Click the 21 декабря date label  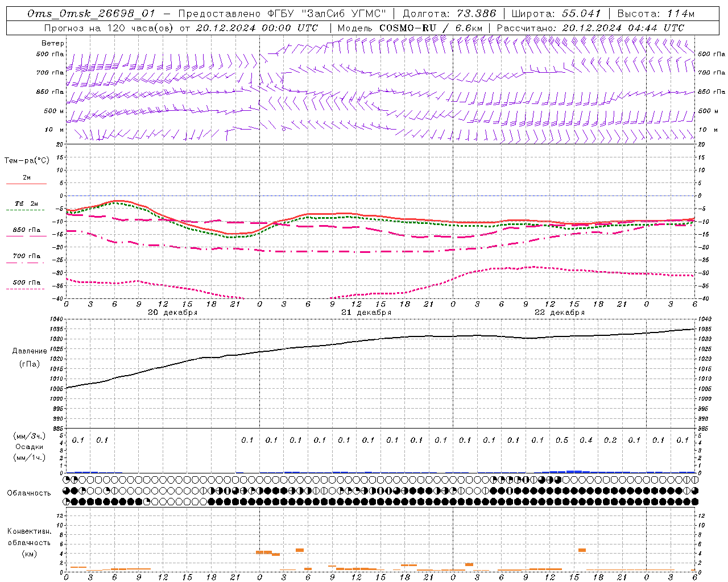pos(366,313)
